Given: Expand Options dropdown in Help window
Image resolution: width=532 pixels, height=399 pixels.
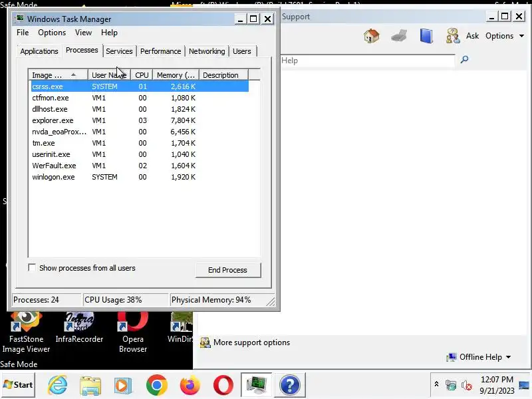Looking at the screenshot, I should (x=505, y=36).
